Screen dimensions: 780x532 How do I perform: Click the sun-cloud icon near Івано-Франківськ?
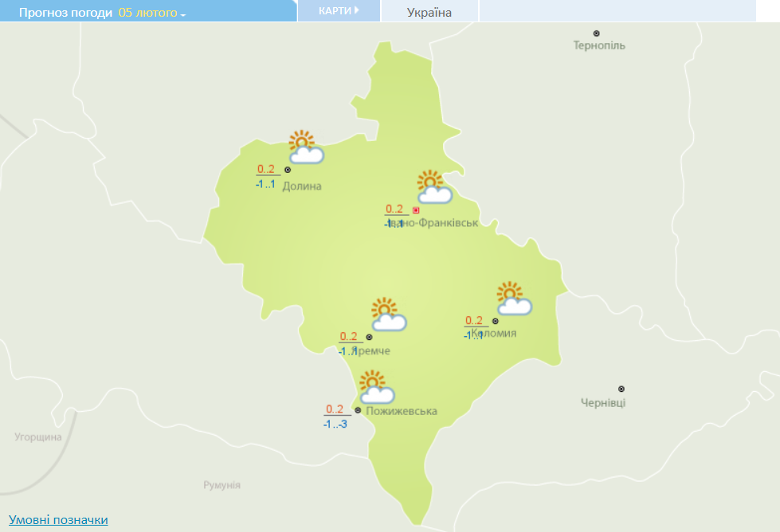pyautogui.click(x=434, y=187)
